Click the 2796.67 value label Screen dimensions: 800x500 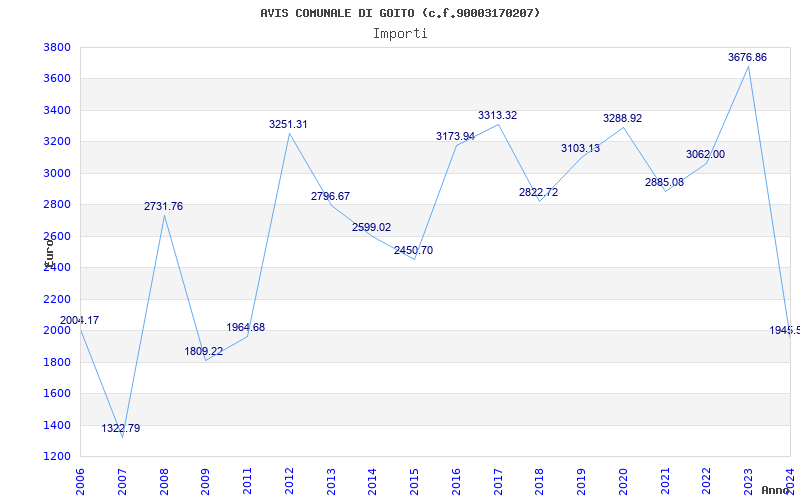330,196
